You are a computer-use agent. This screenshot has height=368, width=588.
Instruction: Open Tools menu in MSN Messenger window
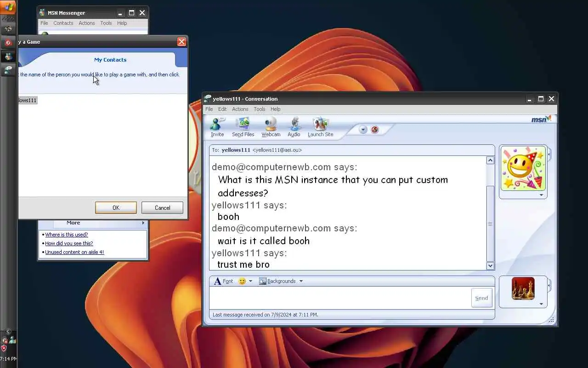tap(106, 23)
